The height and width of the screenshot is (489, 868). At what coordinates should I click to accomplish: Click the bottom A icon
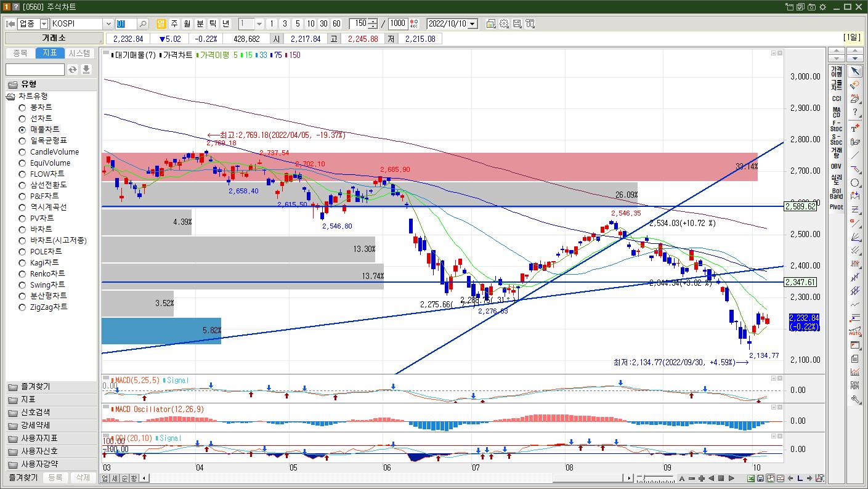(x=682, y=478)
